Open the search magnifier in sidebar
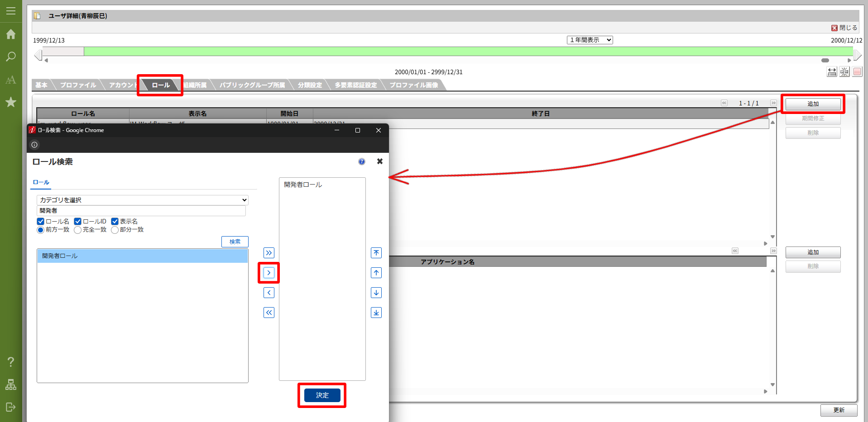The image size is (868, 422). click(11, 57)
